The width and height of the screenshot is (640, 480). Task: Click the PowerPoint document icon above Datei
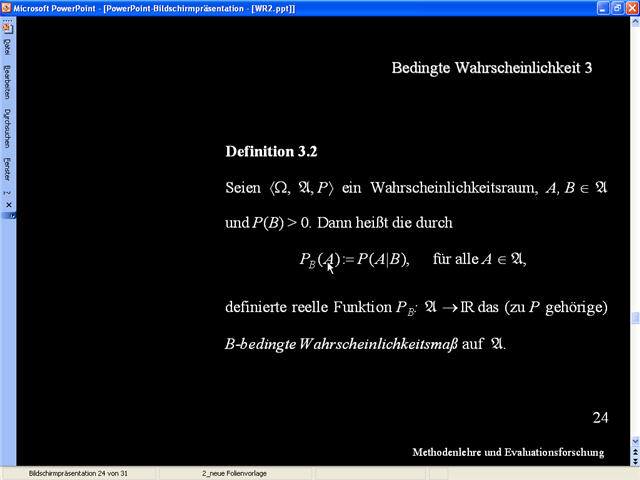7,27
